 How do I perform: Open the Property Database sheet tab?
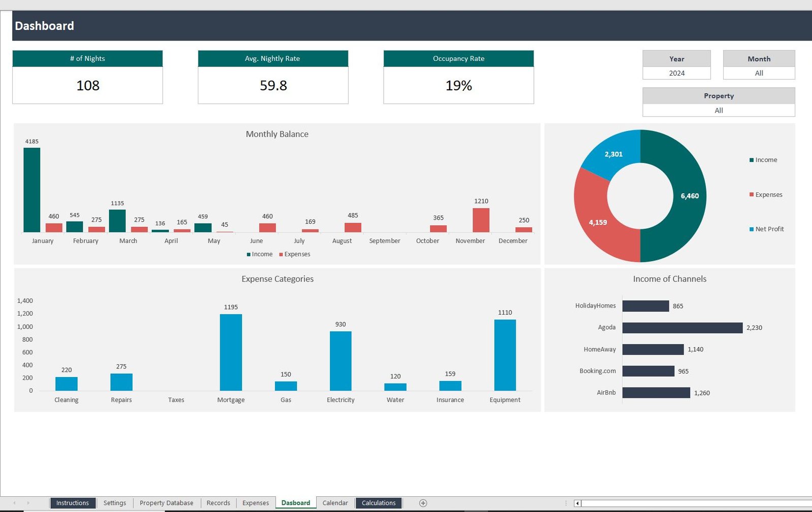coord(166,503)
